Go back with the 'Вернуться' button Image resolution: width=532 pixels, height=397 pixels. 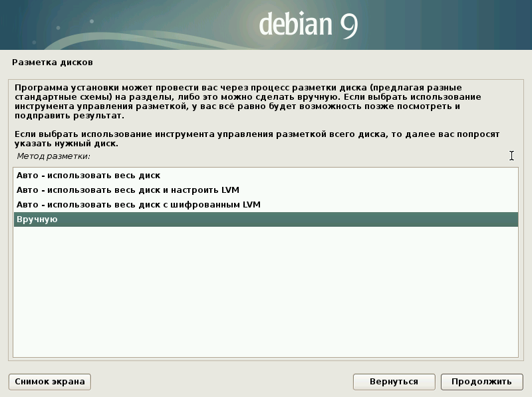[x=394, y=382]
